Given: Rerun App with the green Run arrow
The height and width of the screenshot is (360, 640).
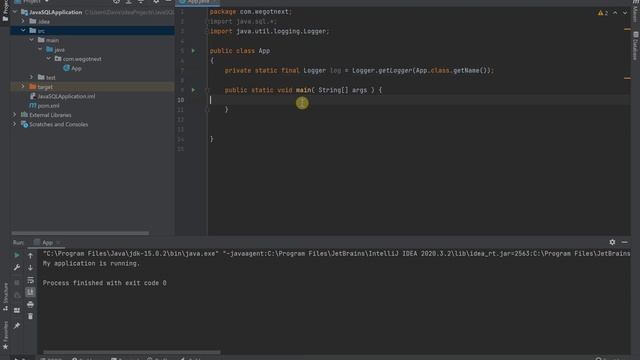Looking at the screenshot, I should (17, 255).
